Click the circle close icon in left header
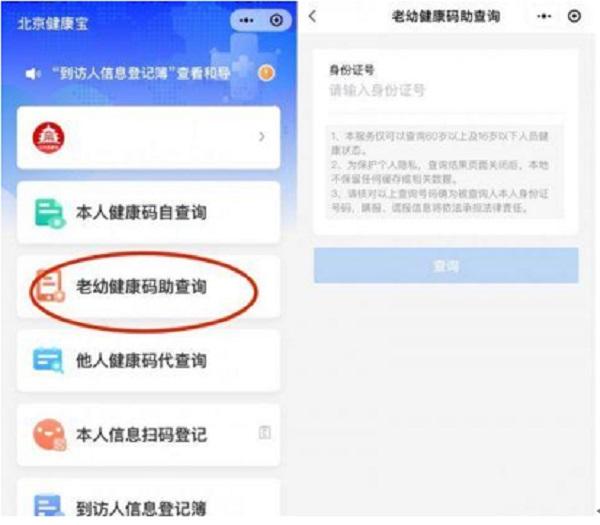Viewport: 600px width, 525px height. click(x=276, y=20)
